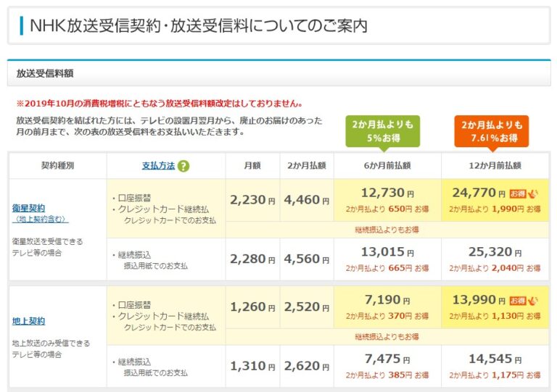Click 継続振込 in the satellite contract row
The height and width of the screenshot is (392, 557).
pyautogui.click(x=134, y=255)
